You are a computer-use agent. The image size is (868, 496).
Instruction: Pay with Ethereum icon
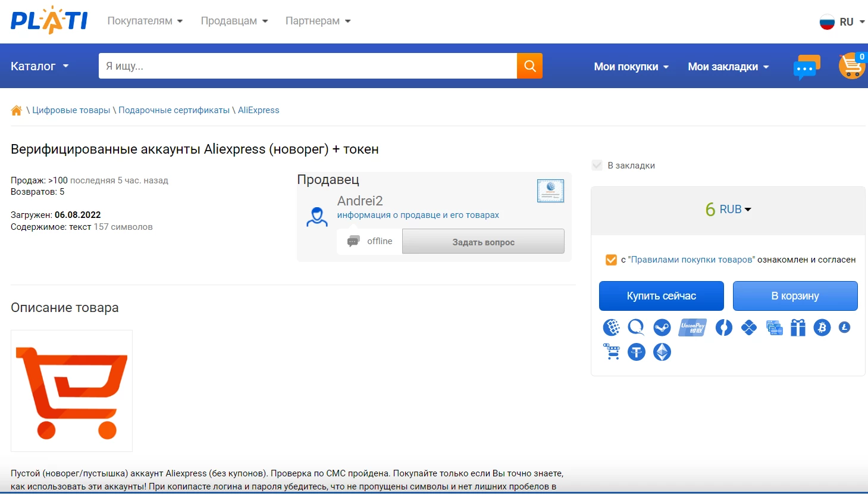click(x=662, y=352)
